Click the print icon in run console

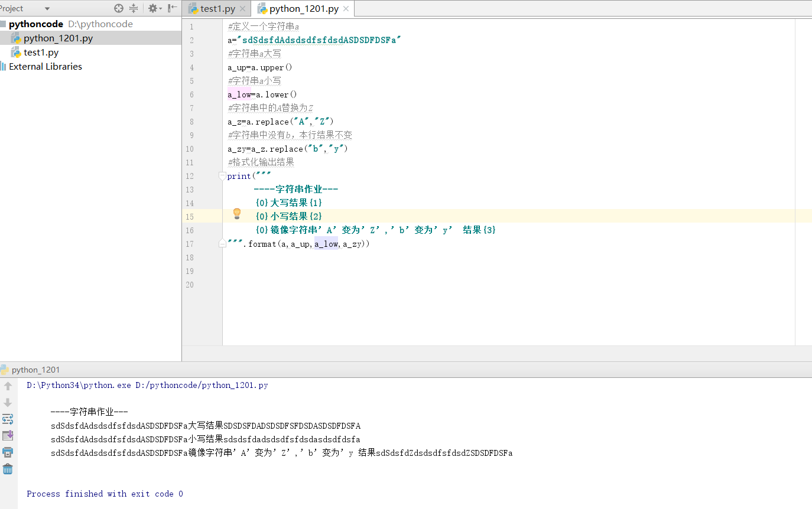(8, 452)
